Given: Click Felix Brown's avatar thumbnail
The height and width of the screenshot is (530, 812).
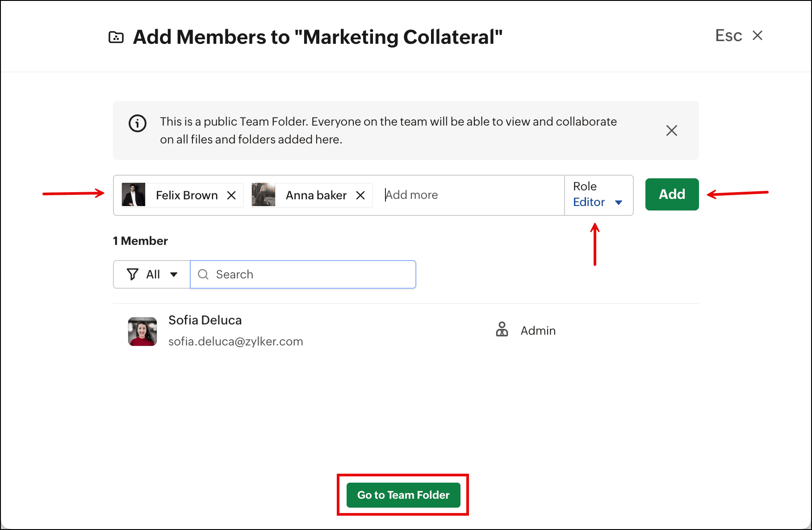Looking at the screenshot, I should point(134,195).
